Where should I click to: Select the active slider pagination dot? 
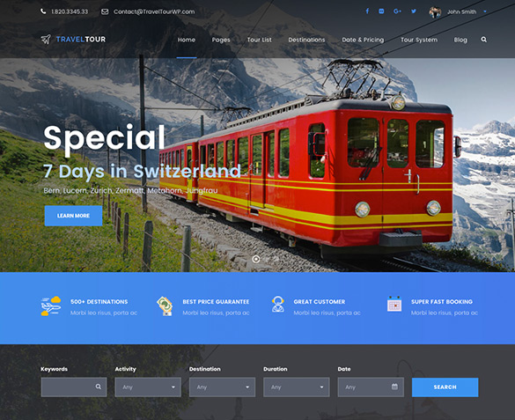pyautogui.click(x=256, y=259)
